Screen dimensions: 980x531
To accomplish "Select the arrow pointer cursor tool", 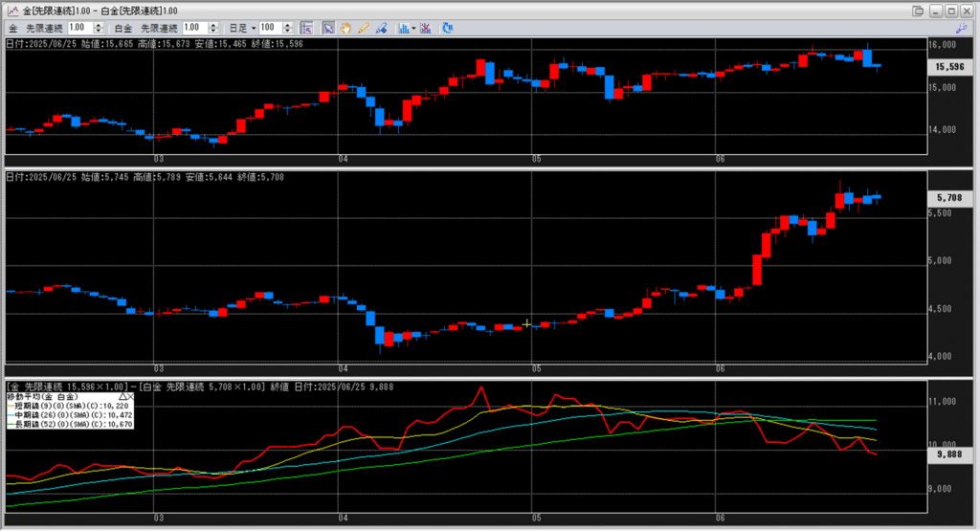I will (x=328, y=28).
